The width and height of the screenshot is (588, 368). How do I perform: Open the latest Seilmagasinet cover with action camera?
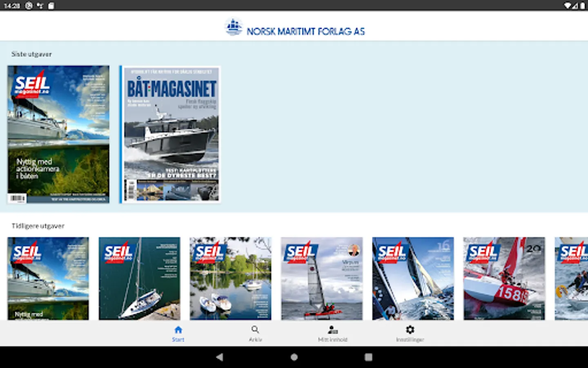(58, 134)
